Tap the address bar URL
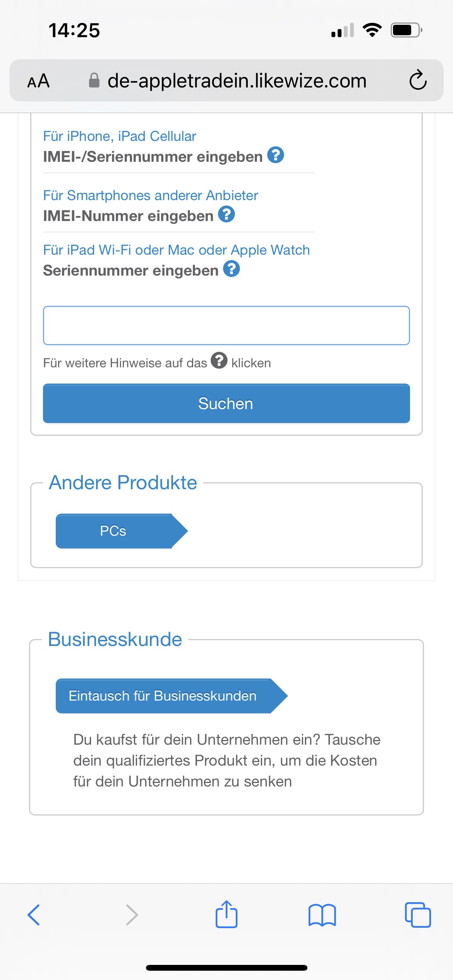This screenshot has height=980, width=453. (237, 81)
